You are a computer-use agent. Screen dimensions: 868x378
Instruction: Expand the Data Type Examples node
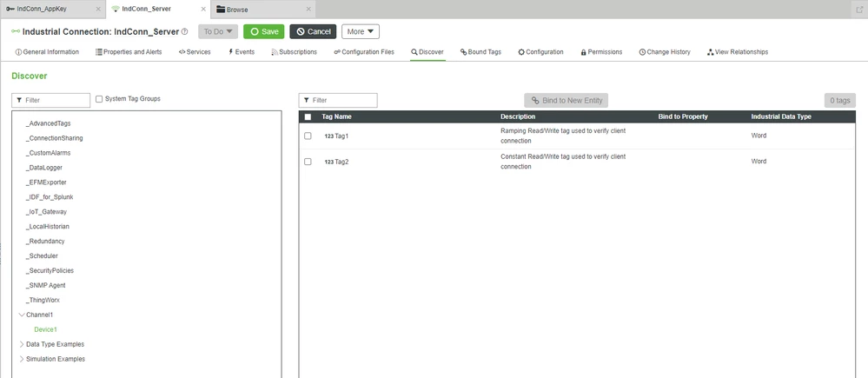tap(22, 344)
